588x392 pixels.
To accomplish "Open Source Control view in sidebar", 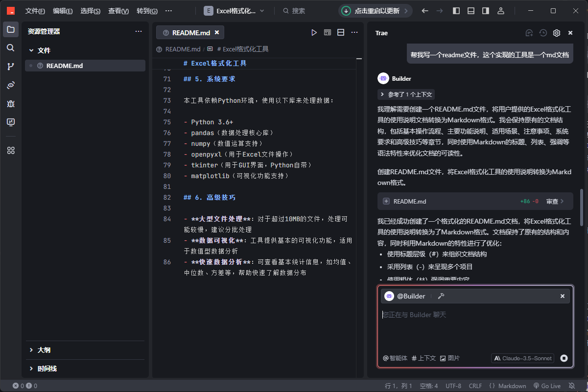I will click(11, 67).
